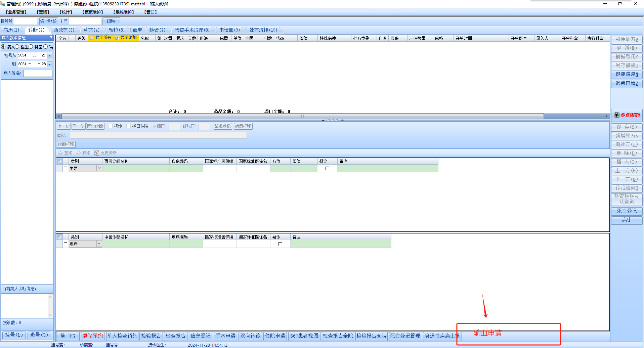Open the 业务管理 menu
The image size is (644, 348).
(16, 12)
